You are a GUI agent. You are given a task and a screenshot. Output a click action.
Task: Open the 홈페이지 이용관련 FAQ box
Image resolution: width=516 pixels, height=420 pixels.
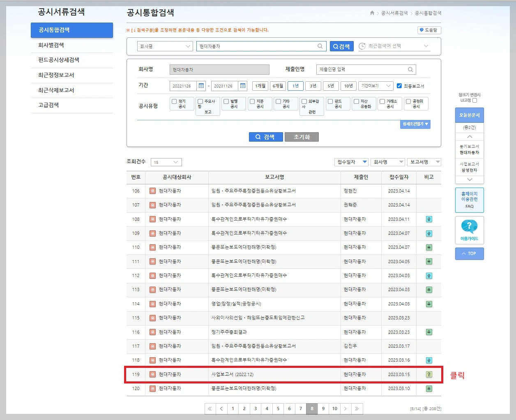469,200
